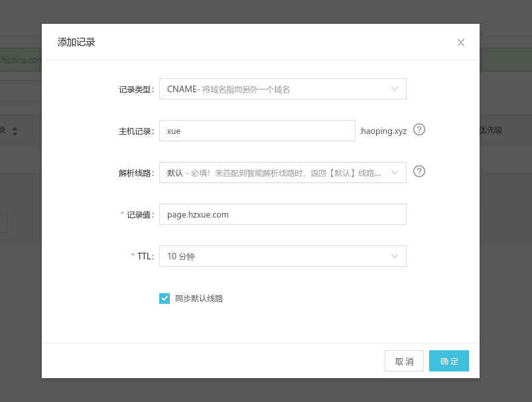Viewport: 532px width, 402px height.
Task: Click the sort arrows icon in background table header
Action: [x=15, y=131]
